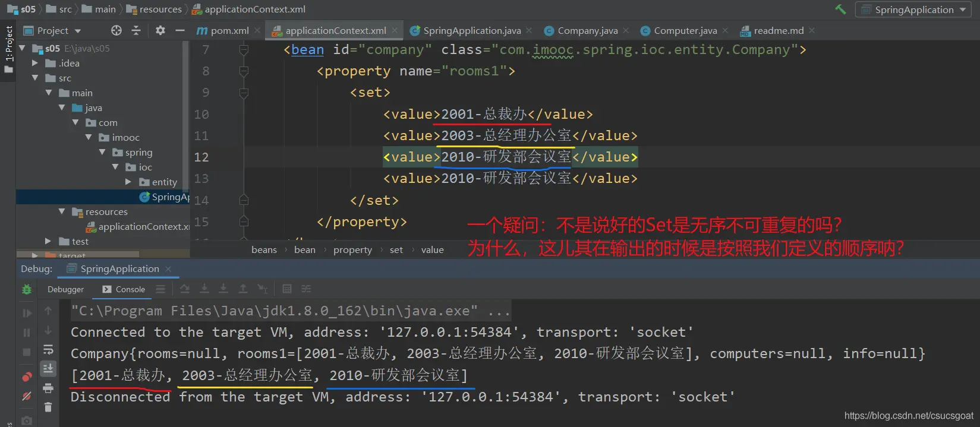Screen dimensions: 980x427
Task: Close the SpringApplication debug session tab
Action: 168,269
